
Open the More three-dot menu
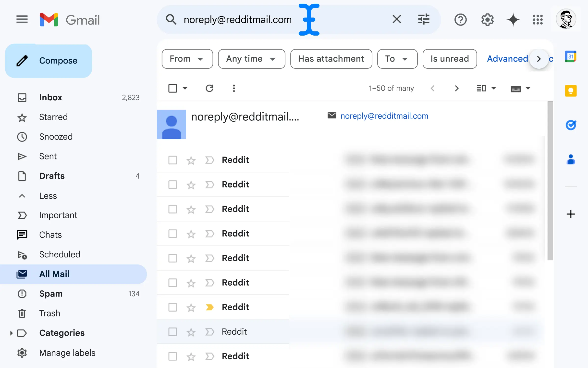[234, 88]
